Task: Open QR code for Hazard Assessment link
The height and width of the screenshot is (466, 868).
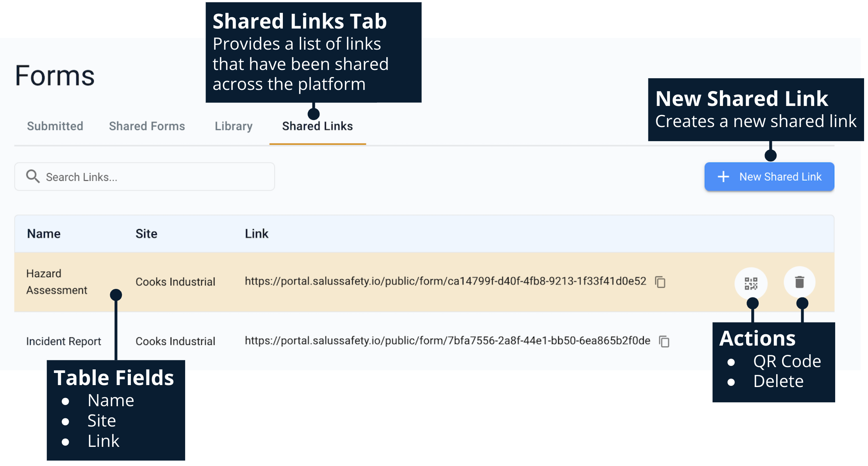Action: (750, 283)
